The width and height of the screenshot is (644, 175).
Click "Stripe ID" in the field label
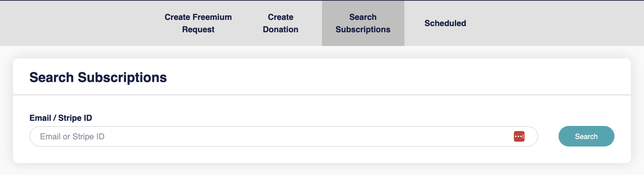tap(75, 118)
